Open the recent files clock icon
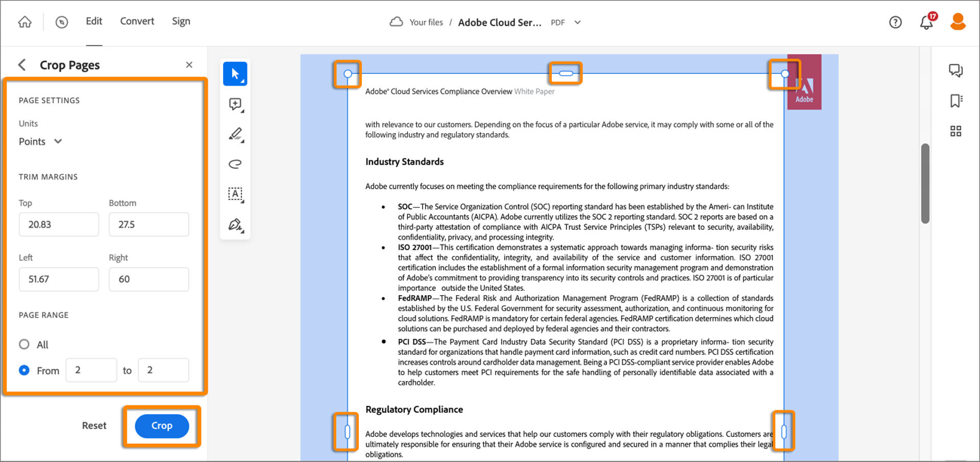The image size is (980, 462). (x=62, y=22)
